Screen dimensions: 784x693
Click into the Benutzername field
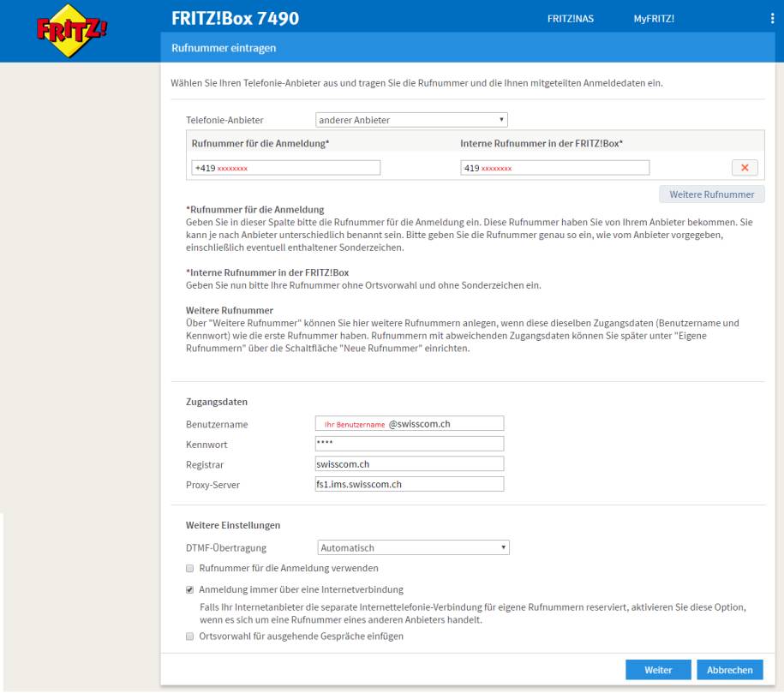coord(410,423)
